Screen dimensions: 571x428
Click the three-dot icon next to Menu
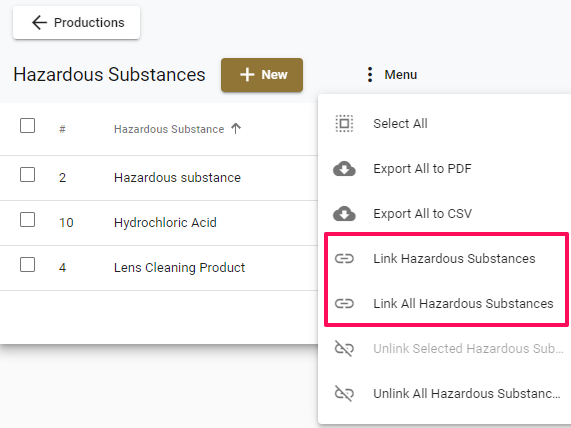pyautogui.click(x=370, y=75)
